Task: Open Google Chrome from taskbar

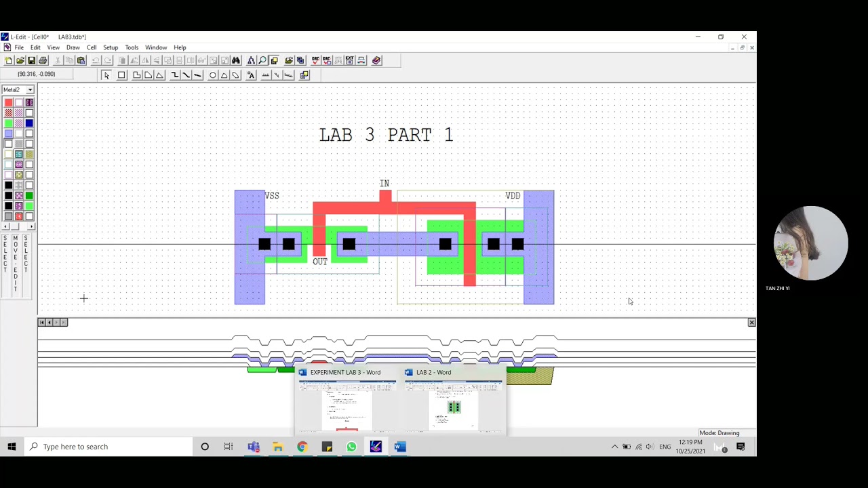Action: tap(302, 447)
